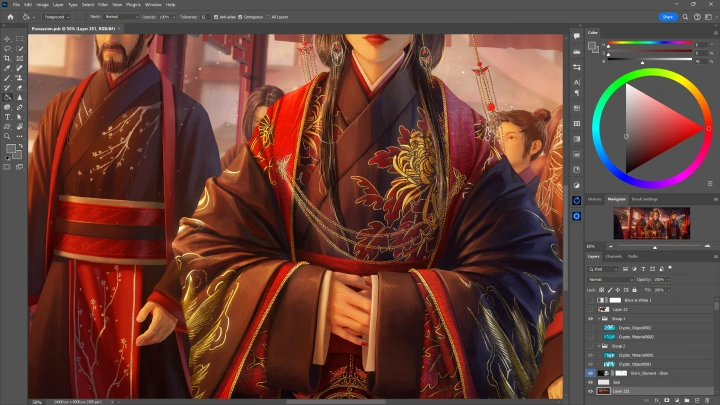Delete layer trash icon
The height and width of the screenshot is (405, 720).
[707, 400]
